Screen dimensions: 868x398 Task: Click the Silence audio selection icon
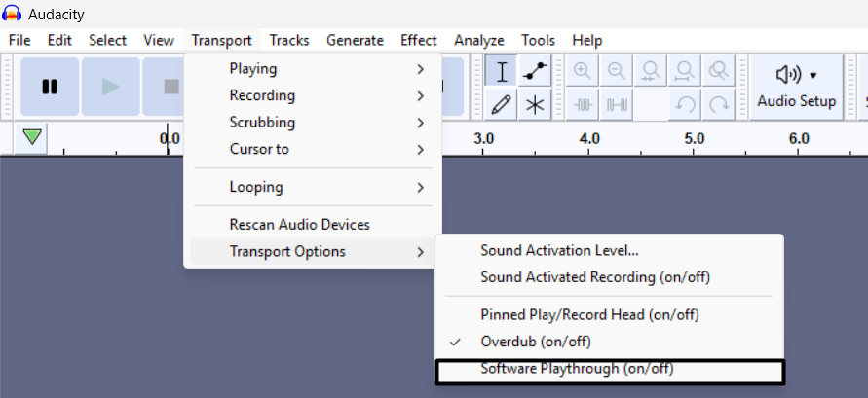click(617, 104)
